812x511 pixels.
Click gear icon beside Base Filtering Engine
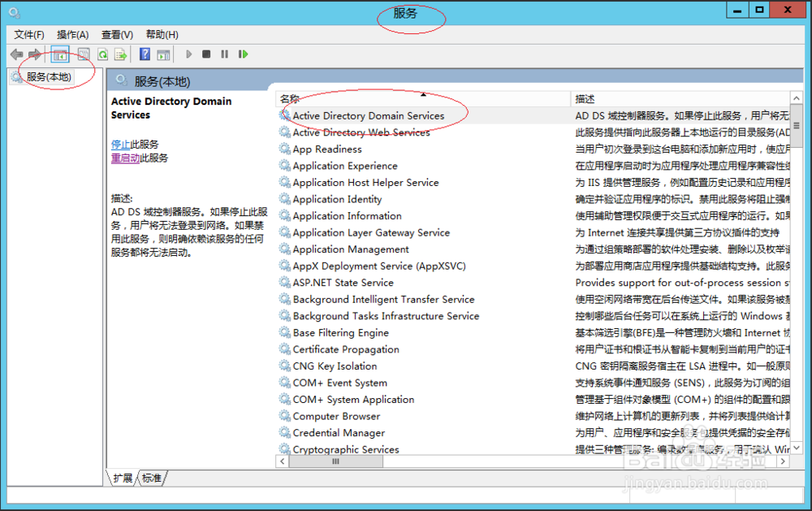(285, 332)
